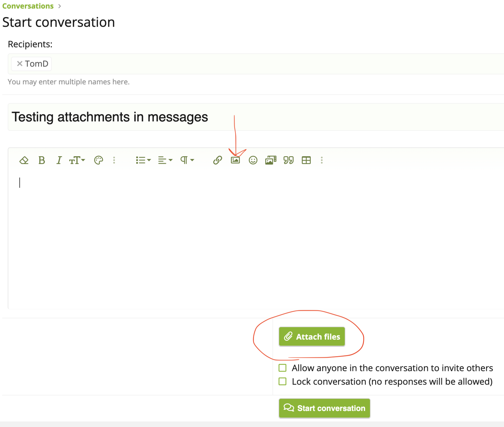The height and width of the screenshot is (427, 504).
Task: Open the font size dropdown
Action: [x=77, y=160]
